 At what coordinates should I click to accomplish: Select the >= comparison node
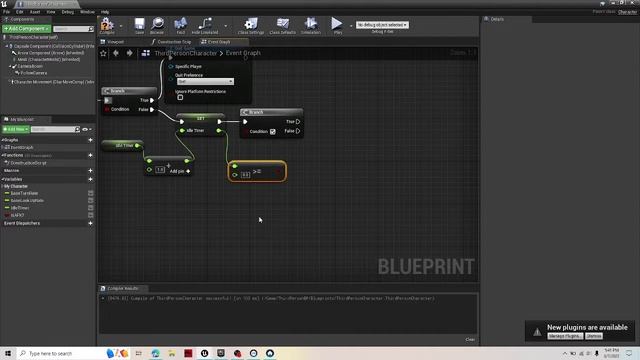(x=257, y=171)
